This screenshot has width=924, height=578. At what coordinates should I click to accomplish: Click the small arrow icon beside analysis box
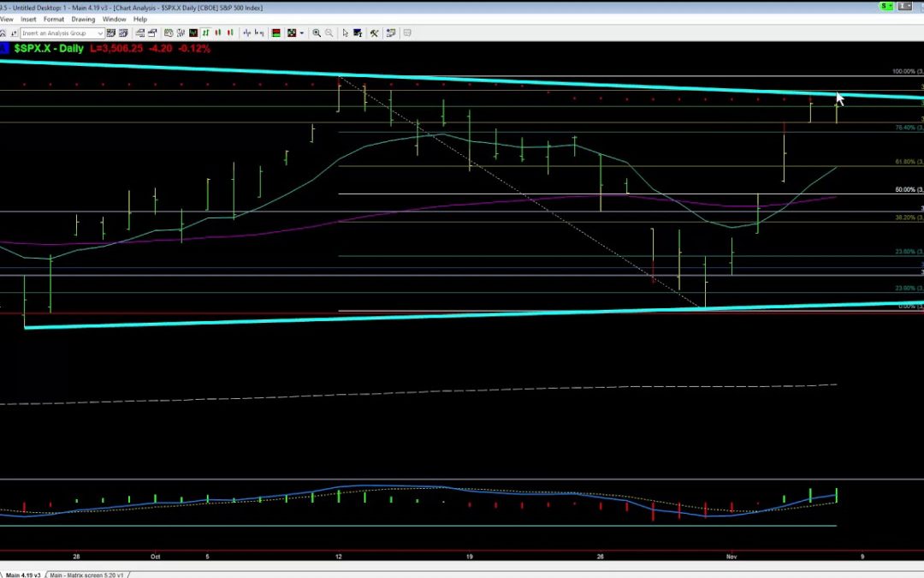(14, 33)
